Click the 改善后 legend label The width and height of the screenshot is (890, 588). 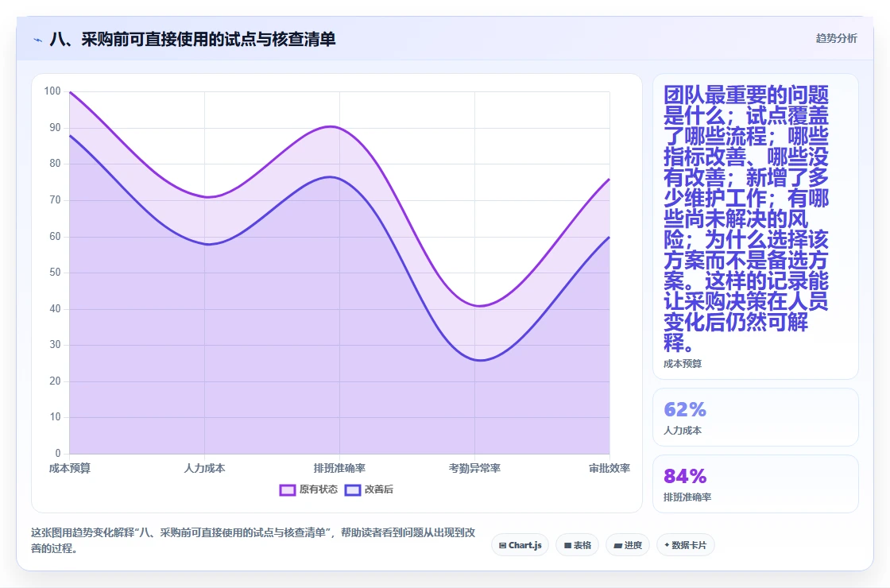point(378,489)
